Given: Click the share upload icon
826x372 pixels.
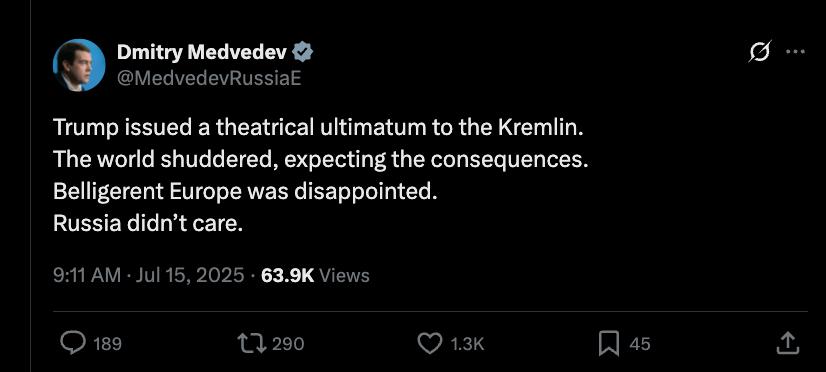Looking at the screenshot, I should [788, 344].
